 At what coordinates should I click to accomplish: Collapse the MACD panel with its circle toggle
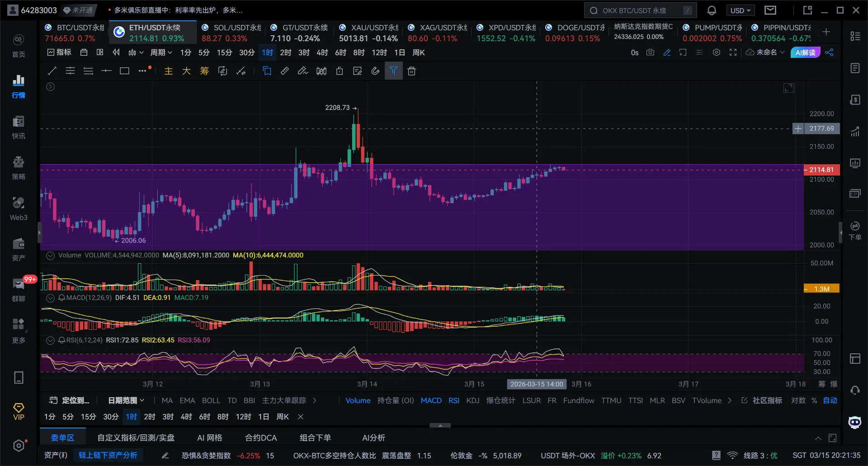51,298
